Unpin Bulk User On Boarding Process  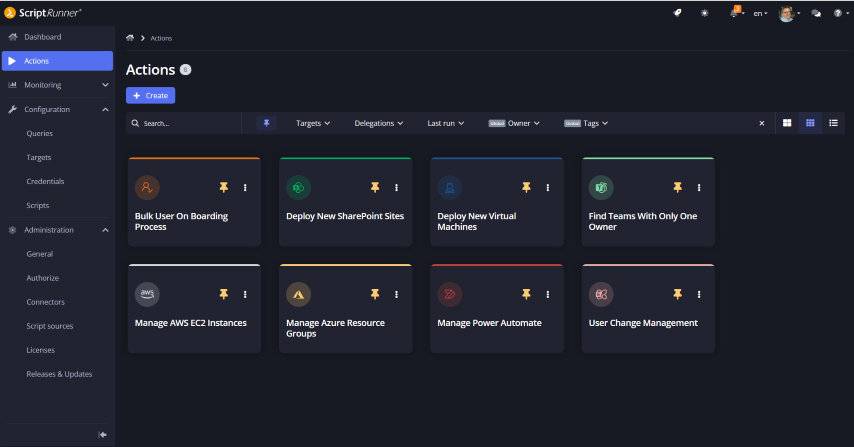223,187
